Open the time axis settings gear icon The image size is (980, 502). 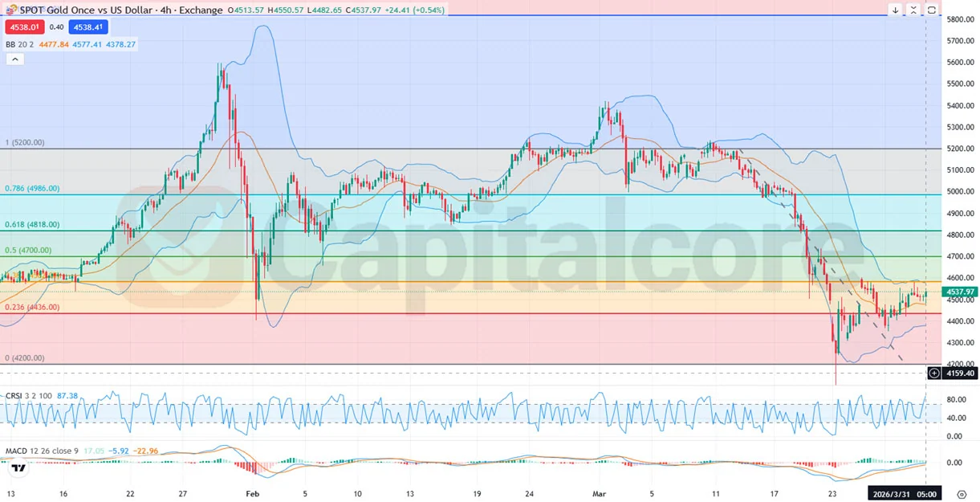click(961, 494)
